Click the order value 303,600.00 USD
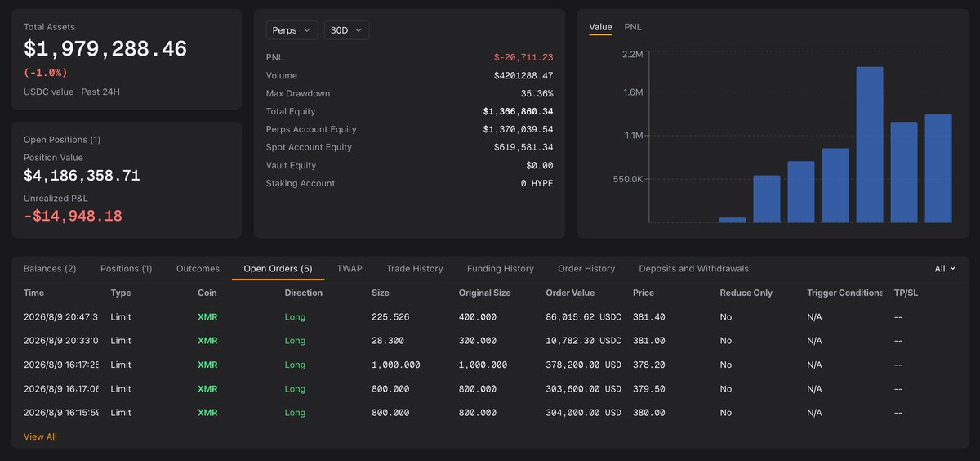Screen dimensions: 980x461 [583, 389]
